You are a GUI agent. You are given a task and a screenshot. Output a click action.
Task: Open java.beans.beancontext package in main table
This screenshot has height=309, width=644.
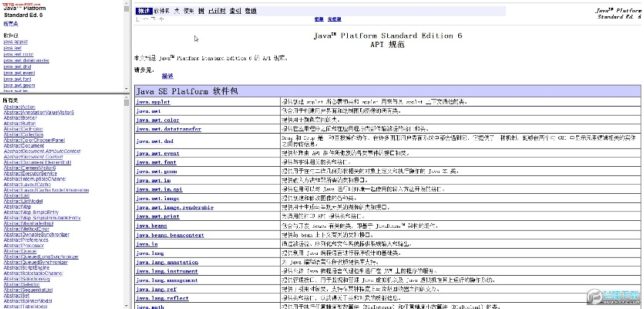point(170,236)
